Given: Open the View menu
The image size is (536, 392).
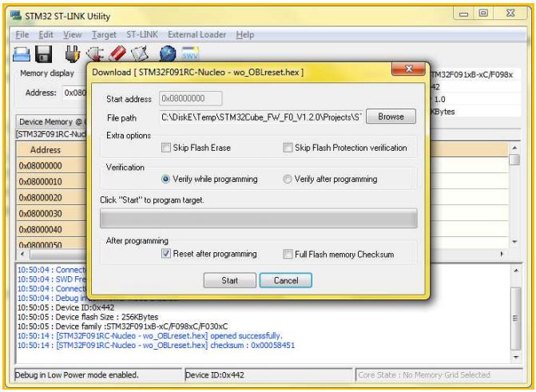Looking at the screenshot, I should click(x=72, y=35).
